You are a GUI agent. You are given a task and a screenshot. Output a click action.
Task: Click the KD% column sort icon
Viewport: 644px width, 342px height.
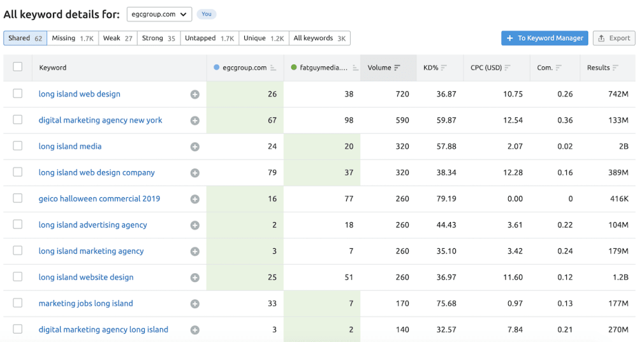(x=444, y=68)
